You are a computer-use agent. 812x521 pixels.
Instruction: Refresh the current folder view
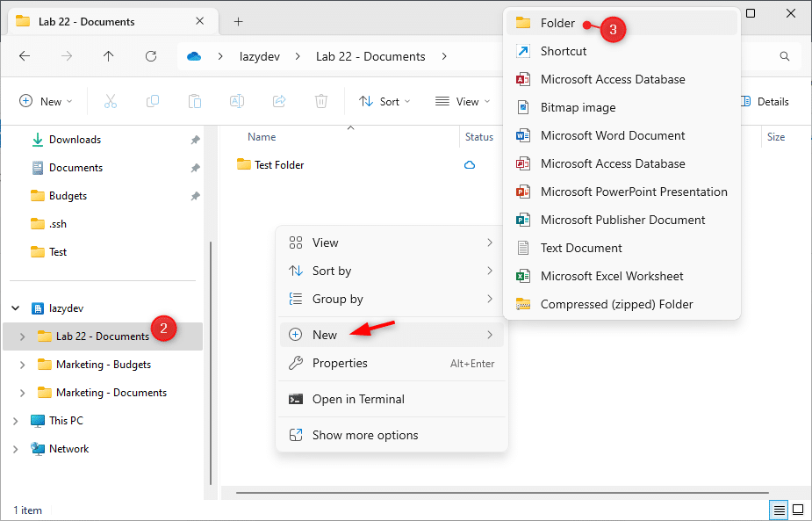(149, 55)
